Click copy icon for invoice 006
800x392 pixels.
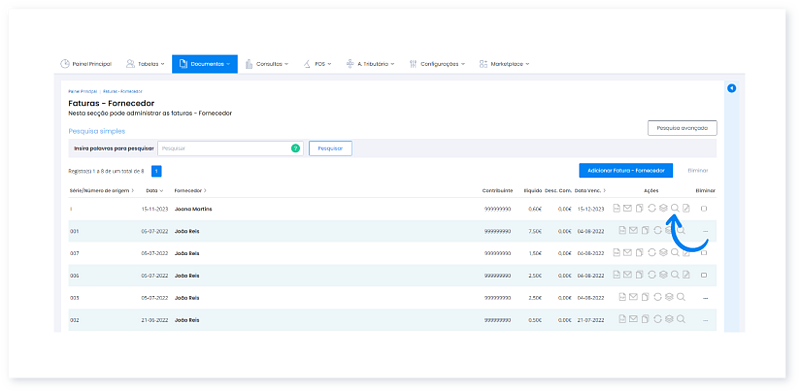pyautogui.click(x=639, y=275)
